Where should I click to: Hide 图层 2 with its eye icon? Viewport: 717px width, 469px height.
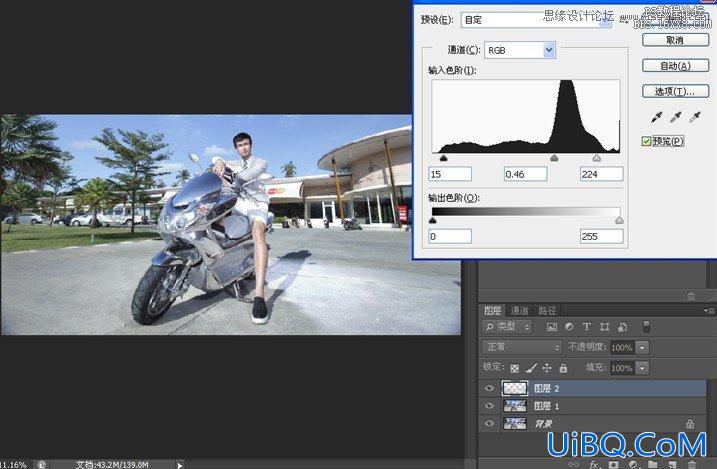pos(489,388)
